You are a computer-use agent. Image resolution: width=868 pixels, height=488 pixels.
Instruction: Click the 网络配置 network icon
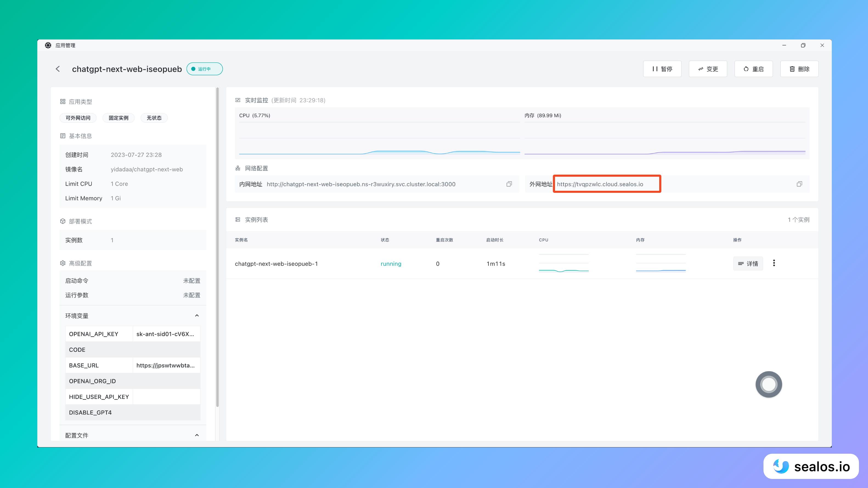coord(238,168)
